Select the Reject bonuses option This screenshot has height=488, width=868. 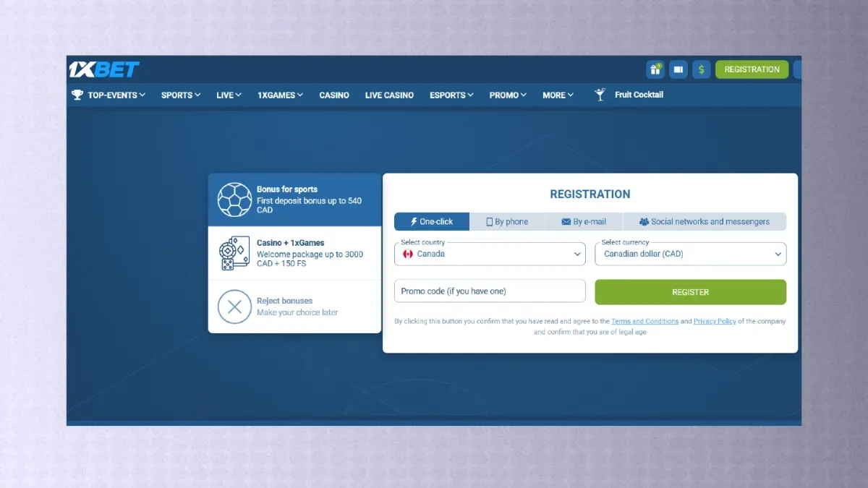(294, 307)
